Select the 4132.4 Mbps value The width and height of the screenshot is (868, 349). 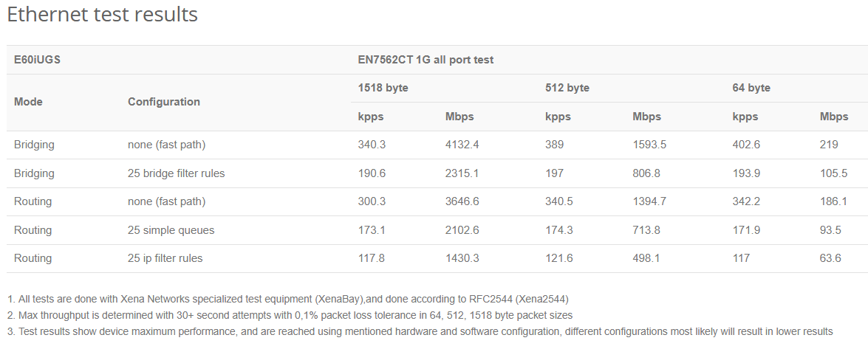pyautogui.click(x=462, y=145)
